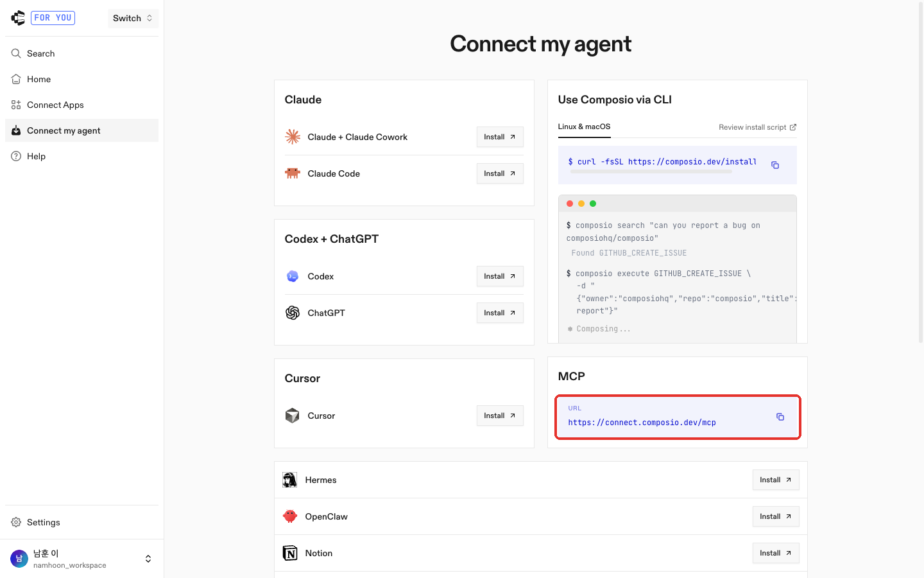Click the Connect Apps grid icon

pos(16,105)
